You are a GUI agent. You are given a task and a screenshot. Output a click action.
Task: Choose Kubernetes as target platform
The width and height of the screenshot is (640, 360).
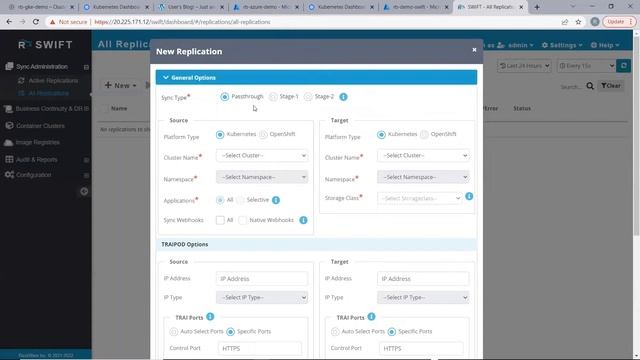coord(381,134)
